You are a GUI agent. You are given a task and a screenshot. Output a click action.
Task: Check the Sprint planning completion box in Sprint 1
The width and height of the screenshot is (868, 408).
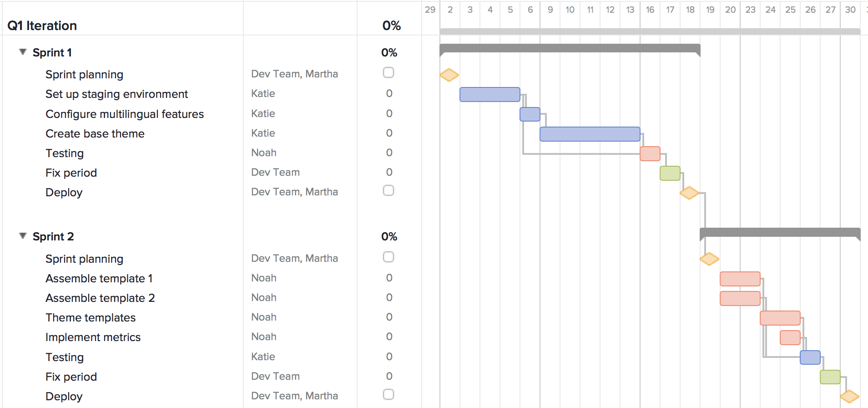(389, 72)
